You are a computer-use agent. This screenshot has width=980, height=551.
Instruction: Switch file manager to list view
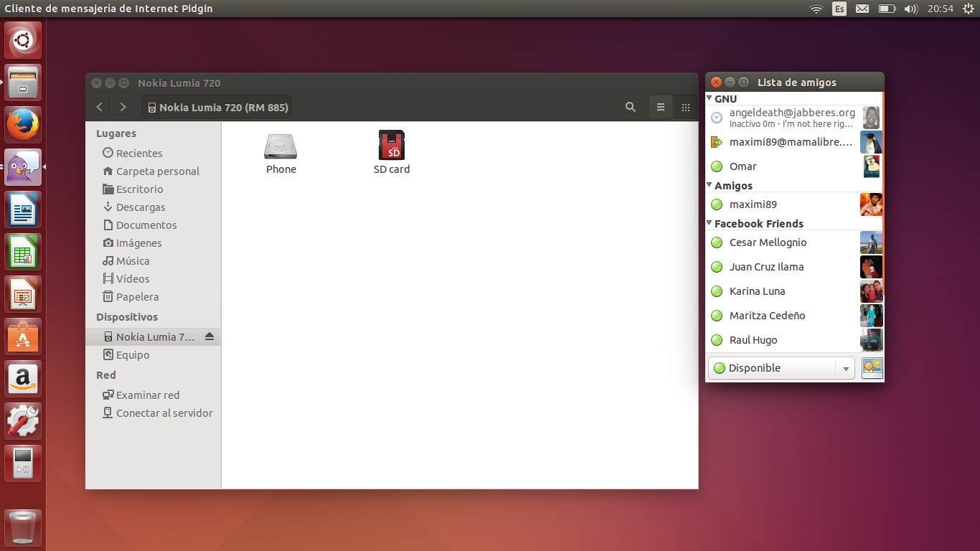(x=661, y=107)
